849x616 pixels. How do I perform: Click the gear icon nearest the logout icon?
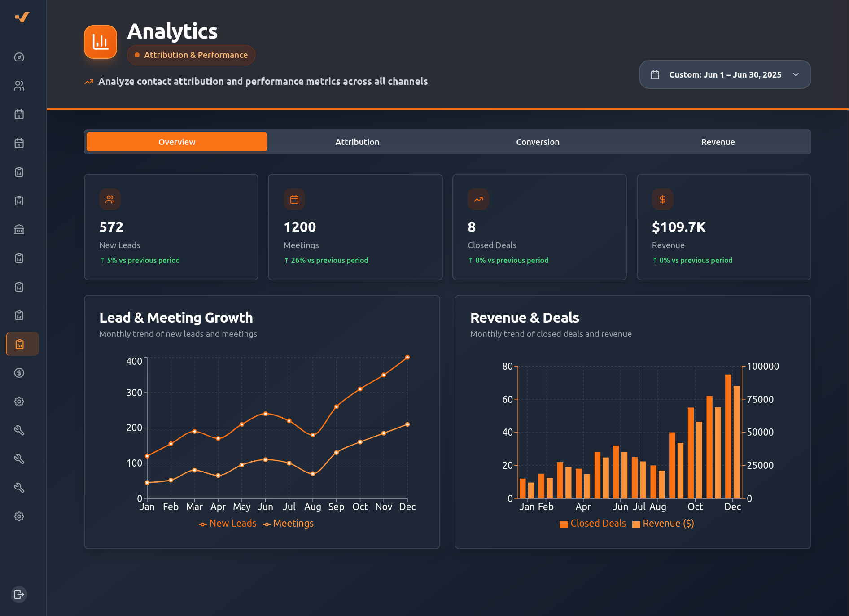(19, 516)
